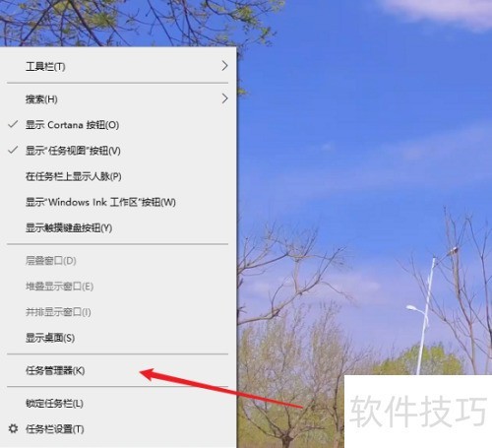Enable 显示"Windows Ink 工作区"按钮(W)
The width and height of the screenshot is (492, 448).
click(x=118, y=202)
